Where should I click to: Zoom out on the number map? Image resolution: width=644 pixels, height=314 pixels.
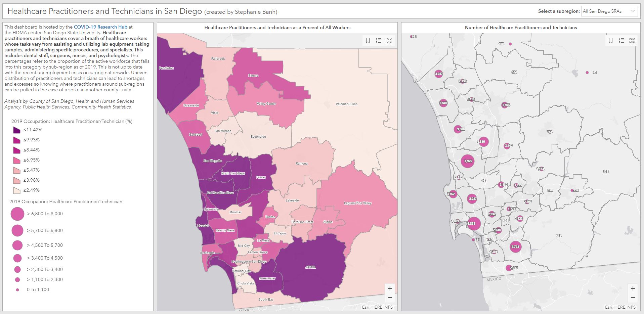coord(633,298)
